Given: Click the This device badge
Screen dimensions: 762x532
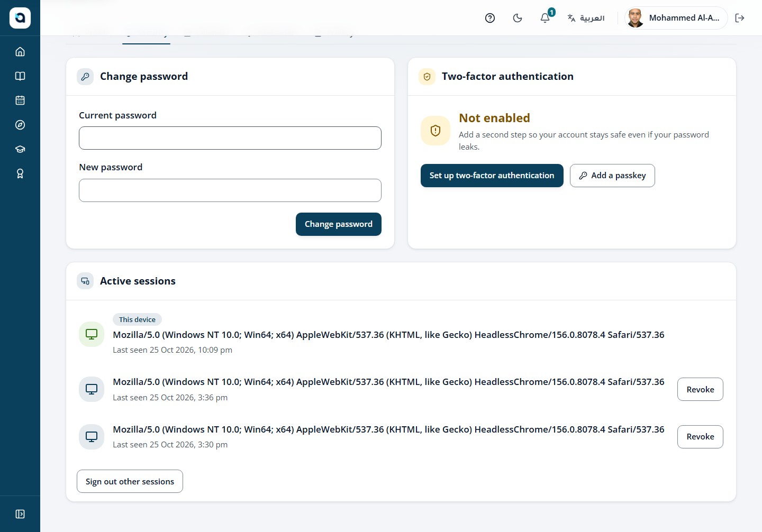Looking at the screenshot, I should click(137, 319).
